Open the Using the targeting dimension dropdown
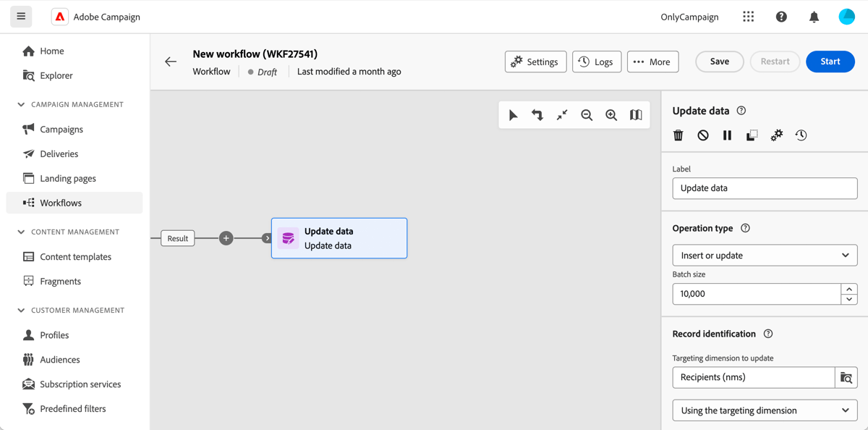The width and height of the screenshot is (868, 430). tap(765, 410)
